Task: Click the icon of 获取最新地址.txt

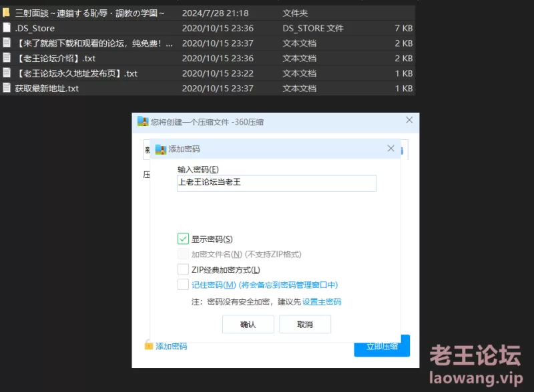Action: (x=7, y=88)
